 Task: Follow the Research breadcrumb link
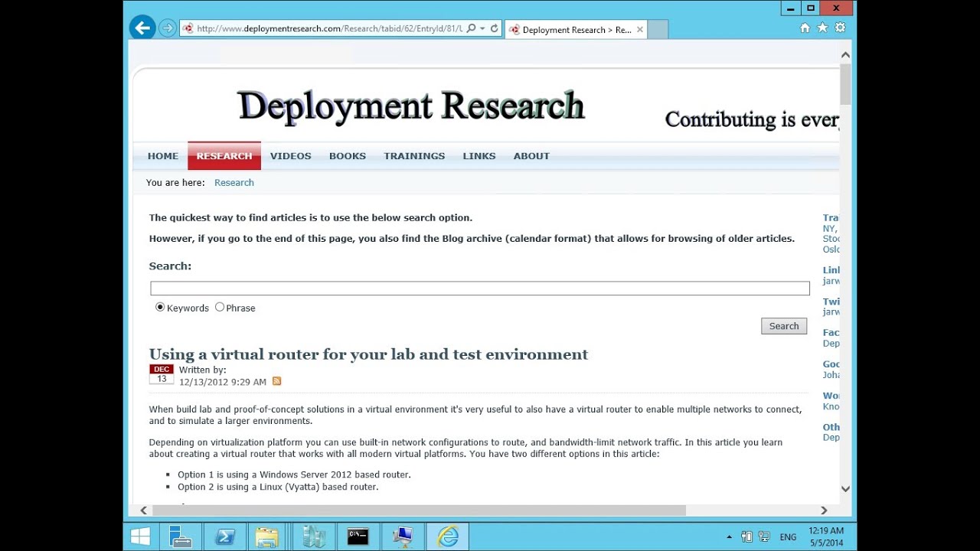(234, 183)
